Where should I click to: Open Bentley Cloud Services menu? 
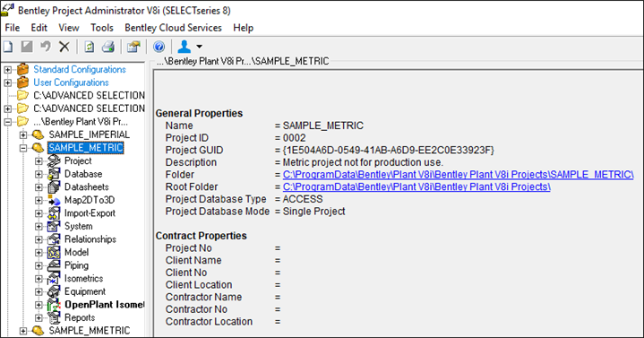point(173,28)
